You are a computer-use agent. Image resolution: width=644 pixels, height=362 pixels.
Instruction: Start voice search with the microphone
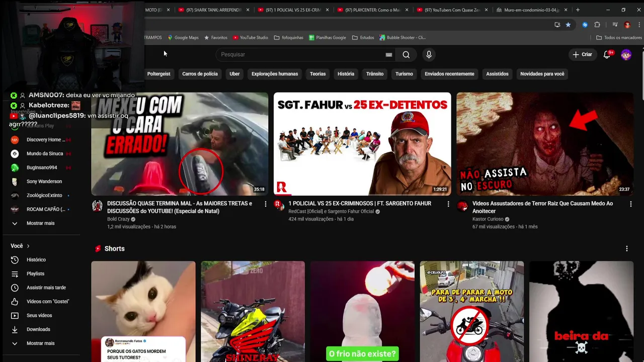(x=429, y=54)
